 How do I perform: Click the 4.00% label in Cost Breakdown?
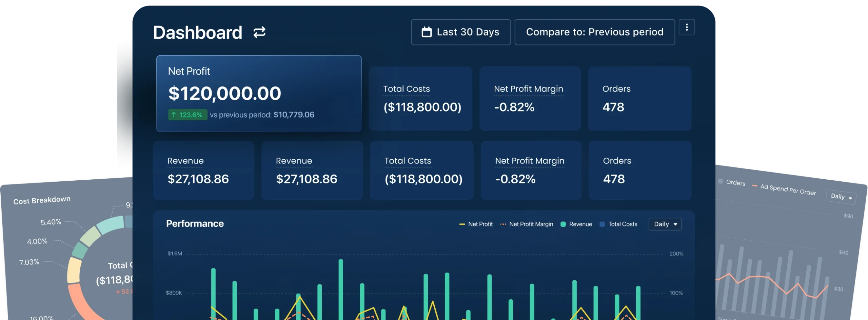point(37,242)
